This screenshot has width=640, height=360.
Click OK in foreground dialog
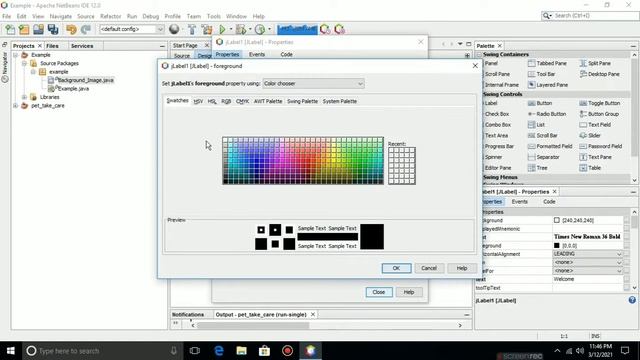pos(396,268)
